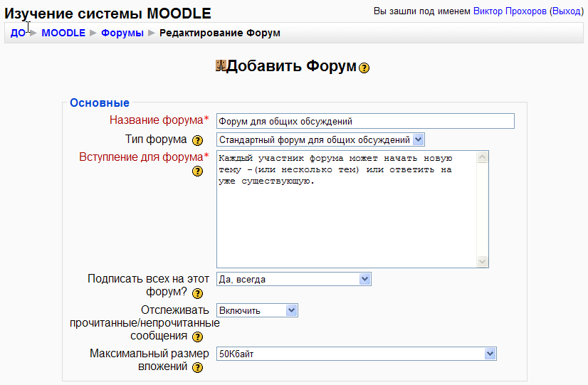Viewport: 588px width, 385px height.
Task: Open Виктор Прохоров profile link
Action: click(x=510, y=11)
